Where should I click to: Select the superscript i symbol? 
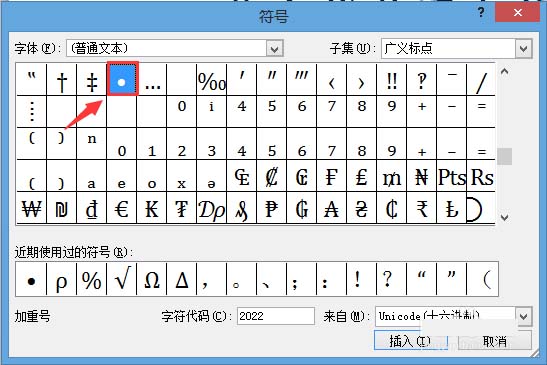[x=212, y=111]
